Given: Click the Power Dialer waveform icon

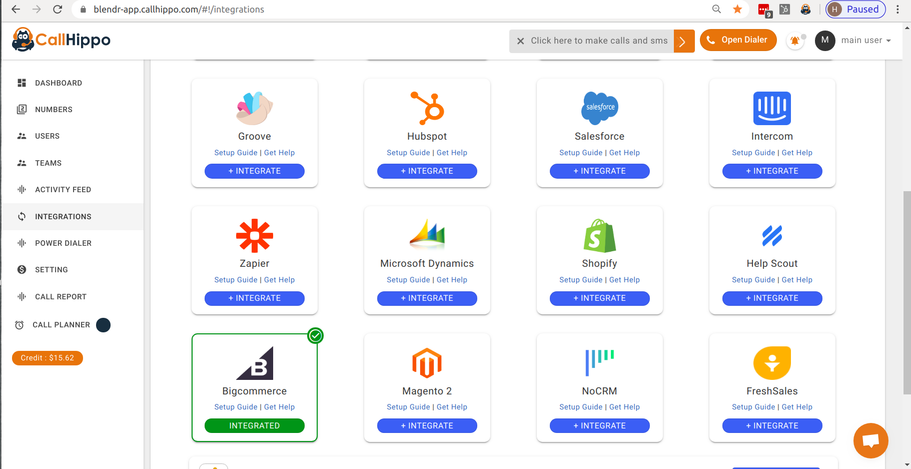Looking at the screenshot, I should point(22,243).
